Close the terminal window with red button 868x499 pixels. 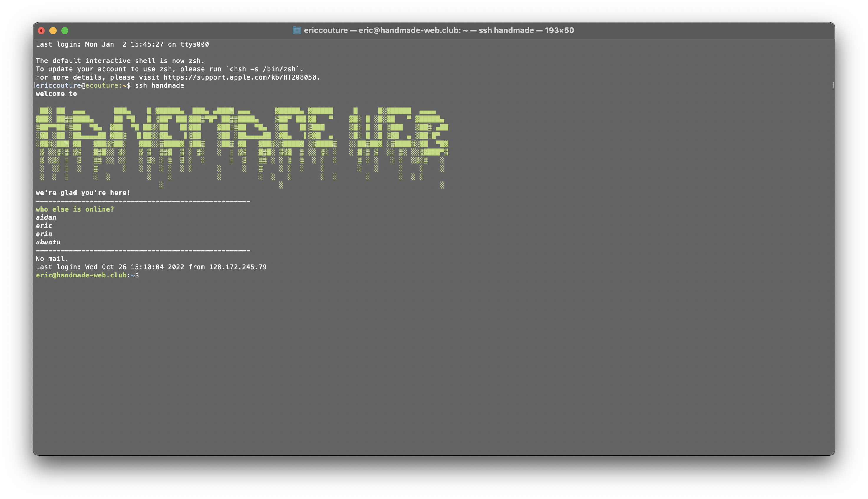41,31
